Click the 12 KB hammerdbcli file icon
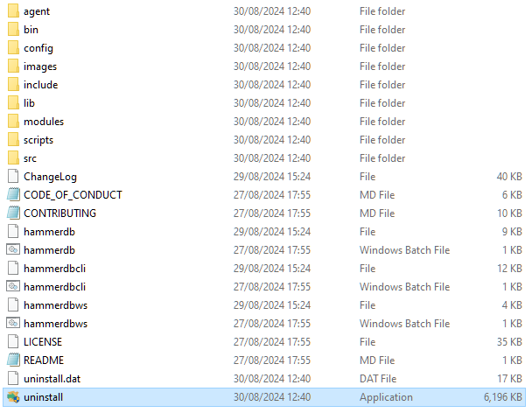 (x=13, y=268)
